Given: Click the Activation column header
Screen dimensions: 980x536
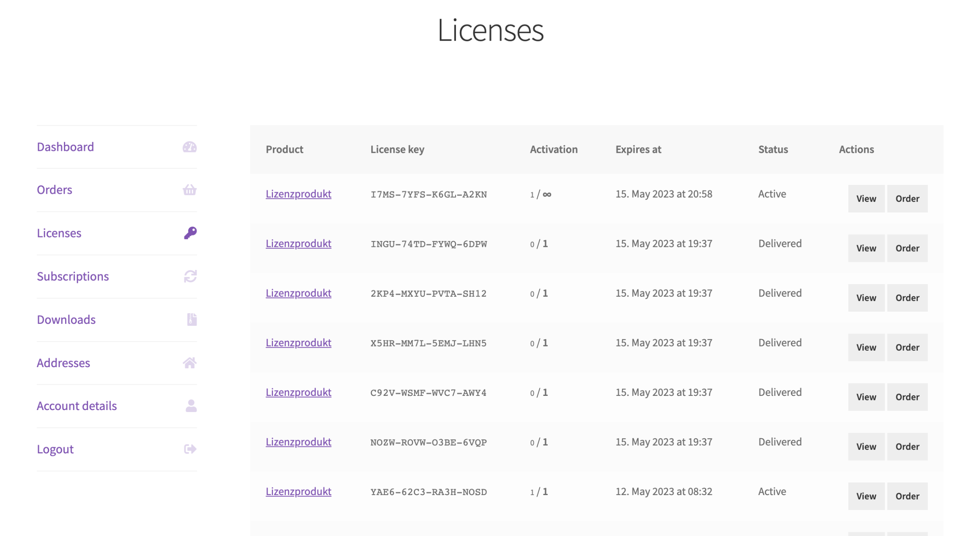Looking at the screenshot, I should [x=554, y=149].
